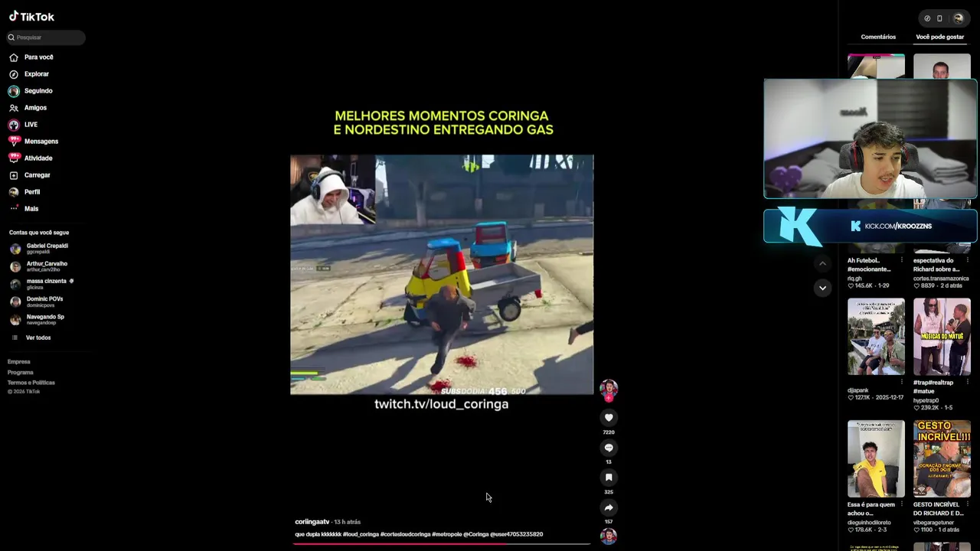The height and width of the screenshot is (551, 980).
Task: Click the video progress bar
Action: 442,544
